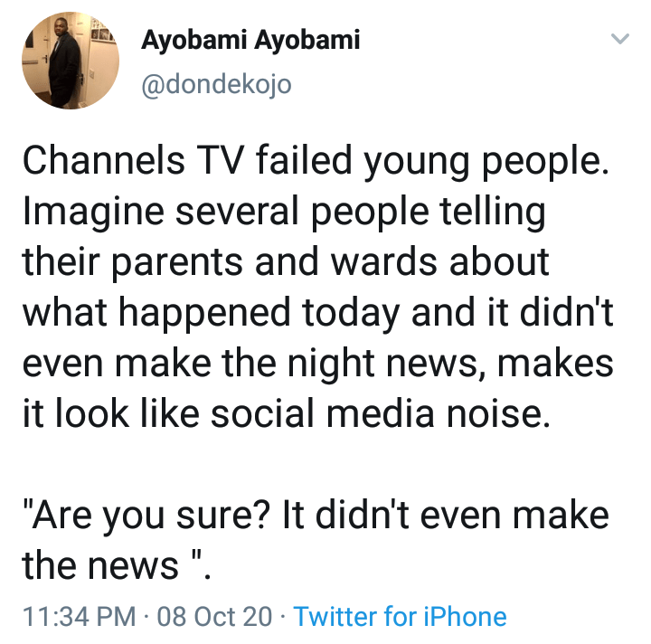Tap the words "it look like"

coord(110,414)
